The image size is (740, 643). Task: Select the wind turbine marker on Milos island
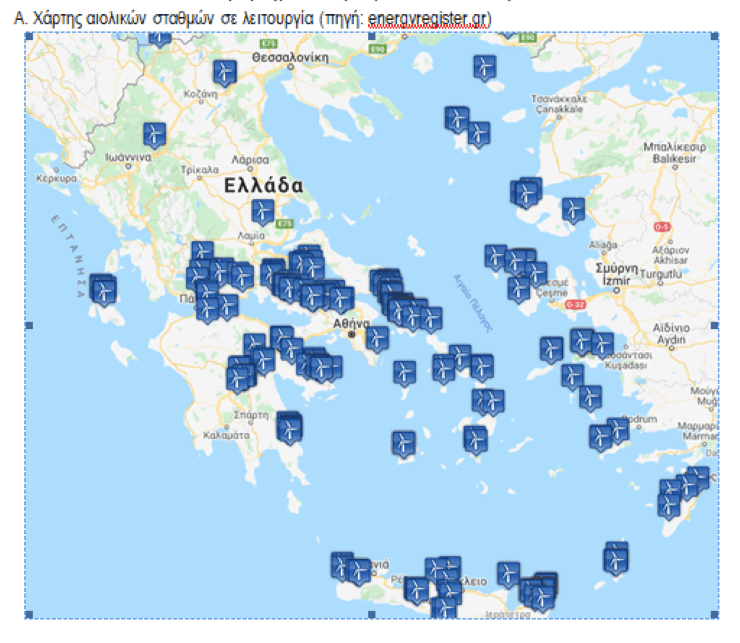click(403, 441)
